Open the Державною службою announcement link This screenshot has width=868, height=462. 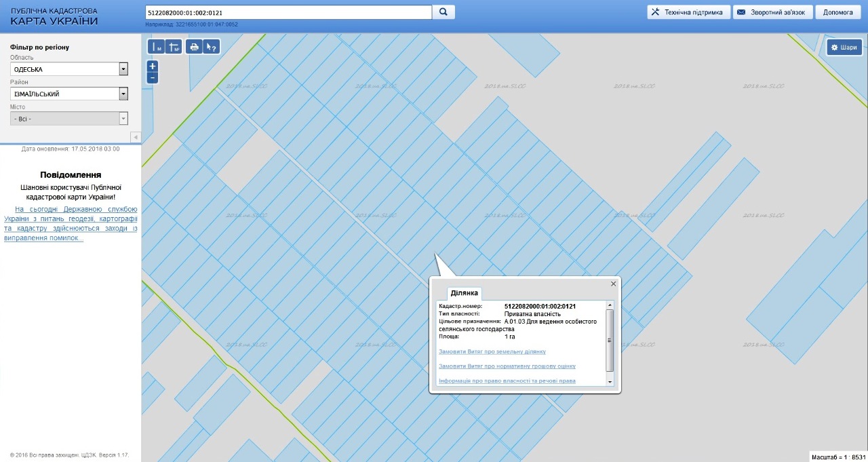coord(71,224)
